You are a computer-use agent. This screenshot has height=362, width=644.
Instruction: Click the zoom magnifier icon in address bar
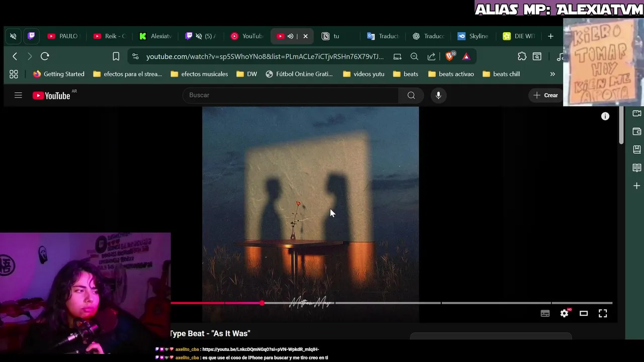[x=414, y=56]
